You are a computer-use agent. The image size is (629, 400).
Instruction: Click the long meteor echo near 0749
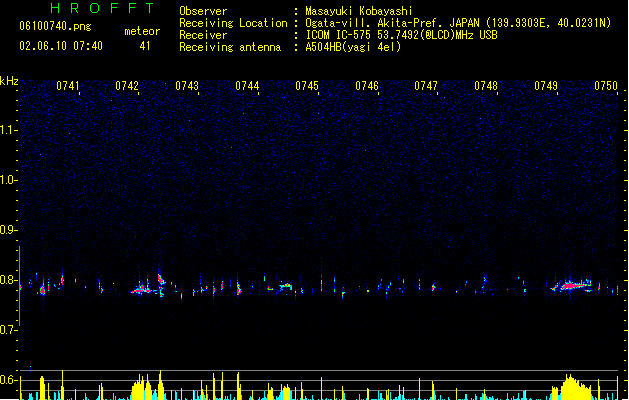click(x=572, y=286)
